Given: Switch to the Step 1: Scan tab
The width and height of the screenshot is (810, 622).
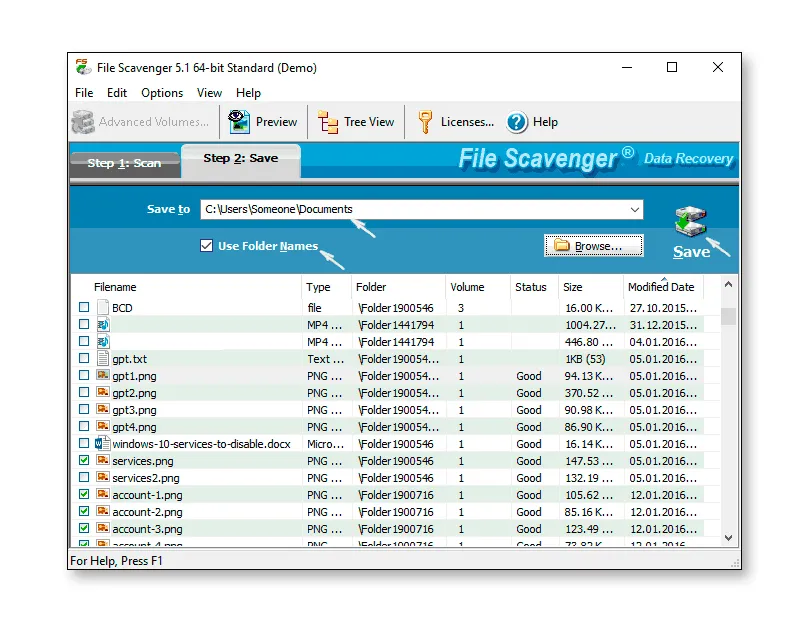Looking at the screenshot, I should pyautogui.click(x=123, y=163).
